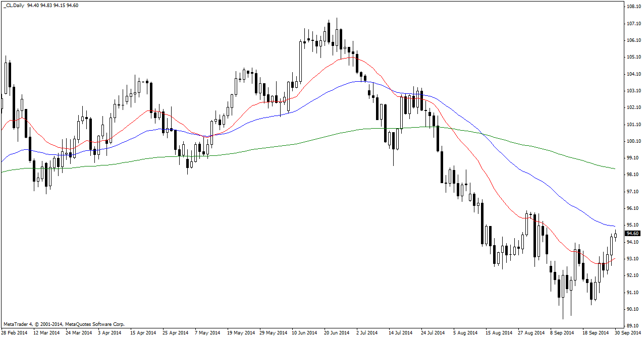
Task: Click the 5 Aug 2014 date label
Action: point(465,333)
